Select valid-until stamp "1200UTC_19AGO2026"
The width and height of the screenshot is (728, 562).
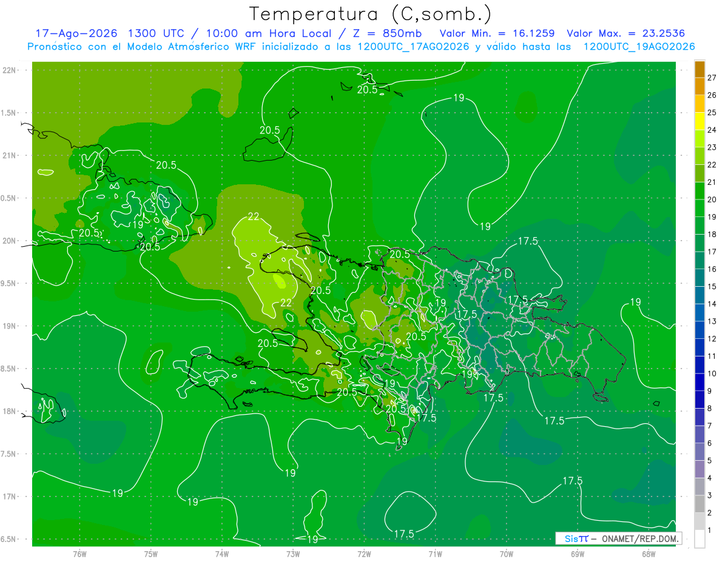tap(639, 47)
